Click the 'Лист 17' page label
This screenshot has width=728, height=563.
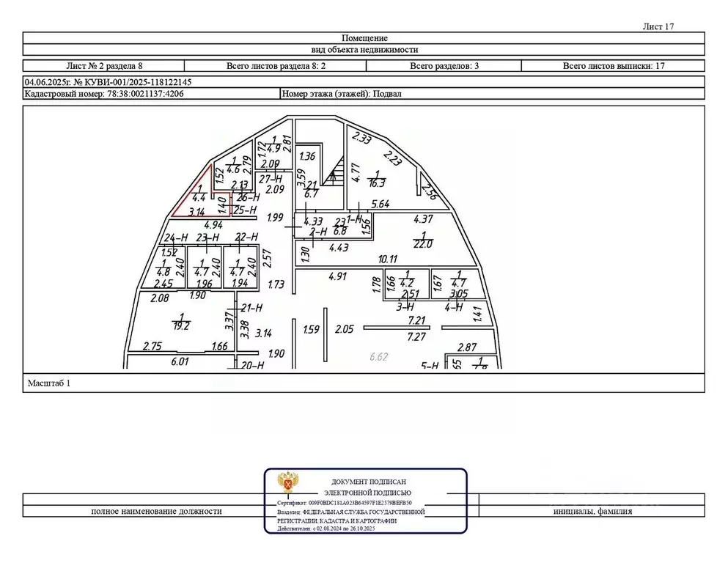click(x=658, y=26)
